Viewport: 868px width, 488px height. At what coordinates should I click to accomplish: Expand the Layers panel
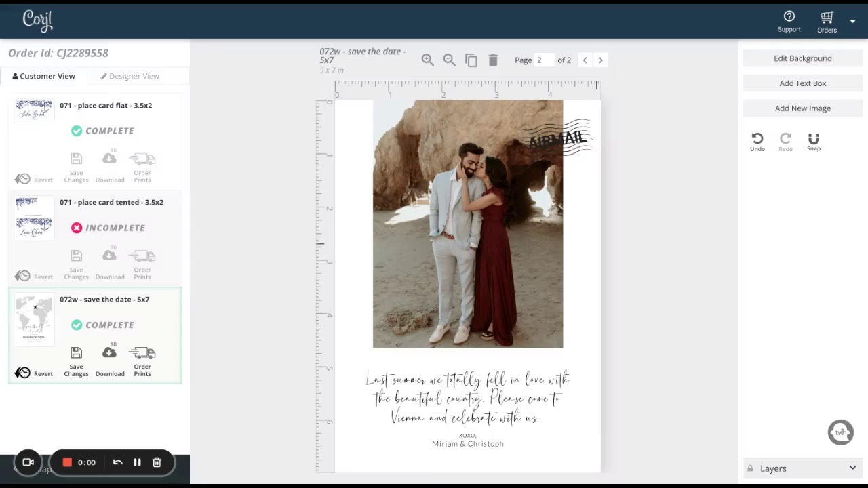point(803,468)
